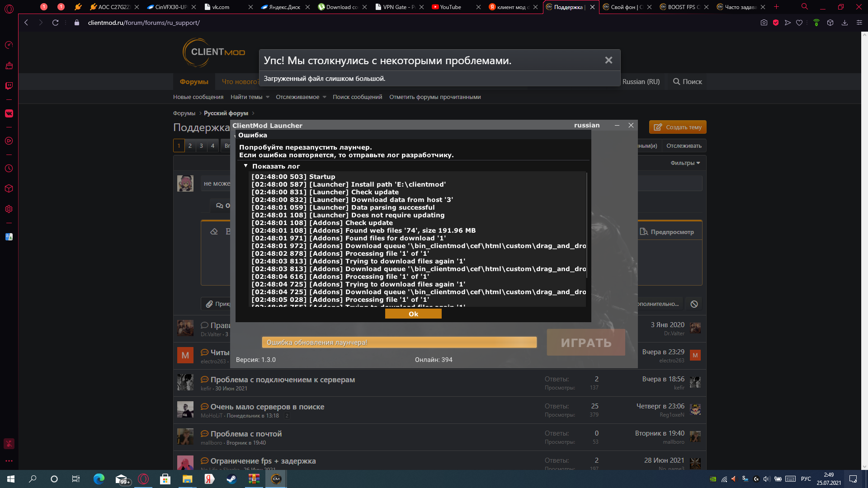The height and width of the screenshot is (488, 868).
Task: Open the browser downloads icon
Action: [x=844, y=23]
